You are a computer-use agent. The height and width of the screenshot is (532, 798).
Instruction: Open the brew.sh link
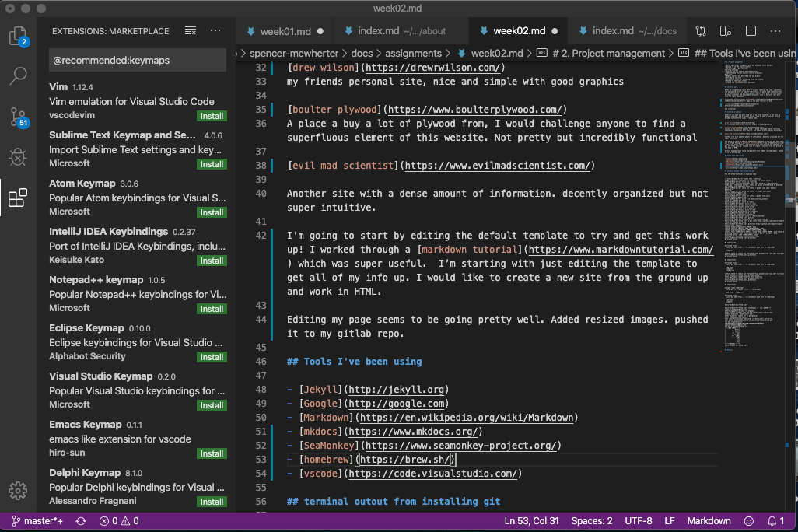(405, 460)
